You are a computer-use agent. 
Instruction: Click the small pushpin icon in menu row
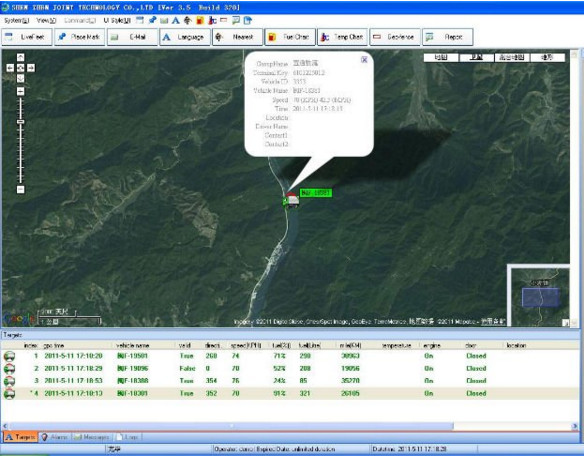coord(152,20)
